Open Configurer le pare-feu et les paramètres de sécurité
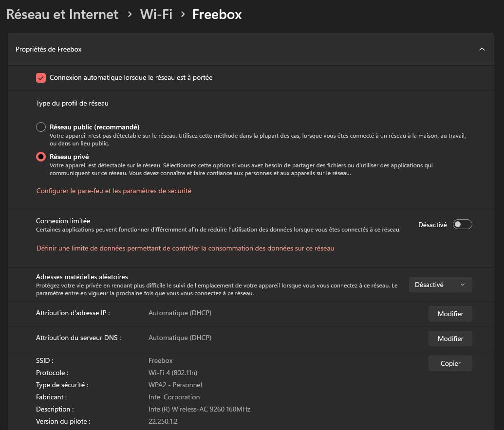The height and width of the screenshot is (430, 504). 114,191
